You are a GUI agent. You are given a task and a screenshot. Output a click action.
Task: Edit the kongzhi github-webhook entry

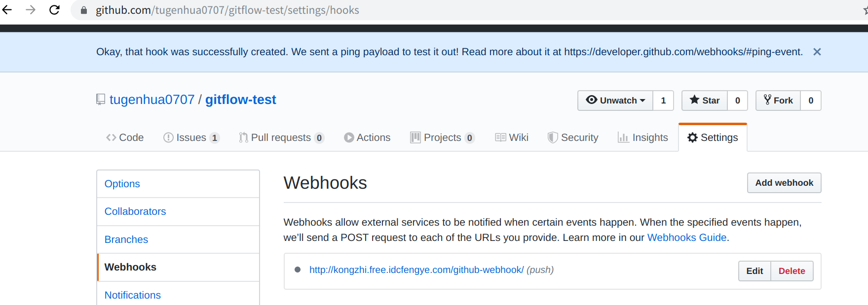[755, 271]
